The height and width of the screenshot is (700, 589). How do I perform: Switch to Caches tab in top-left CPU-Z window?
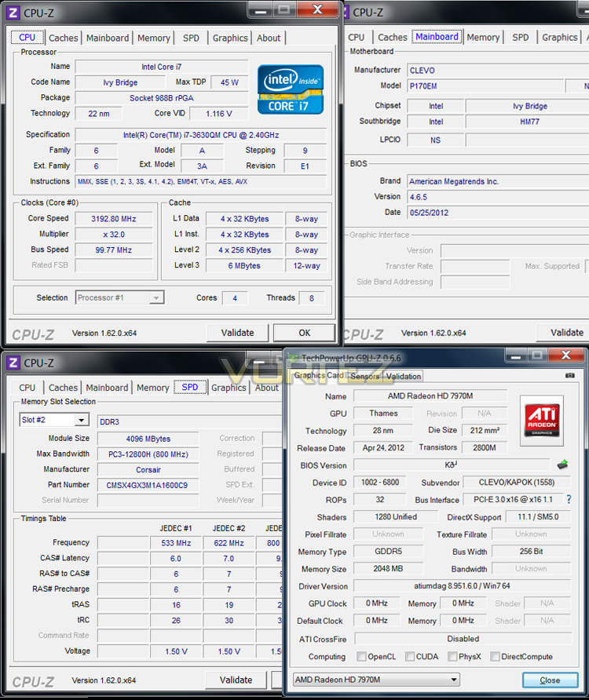63,38
